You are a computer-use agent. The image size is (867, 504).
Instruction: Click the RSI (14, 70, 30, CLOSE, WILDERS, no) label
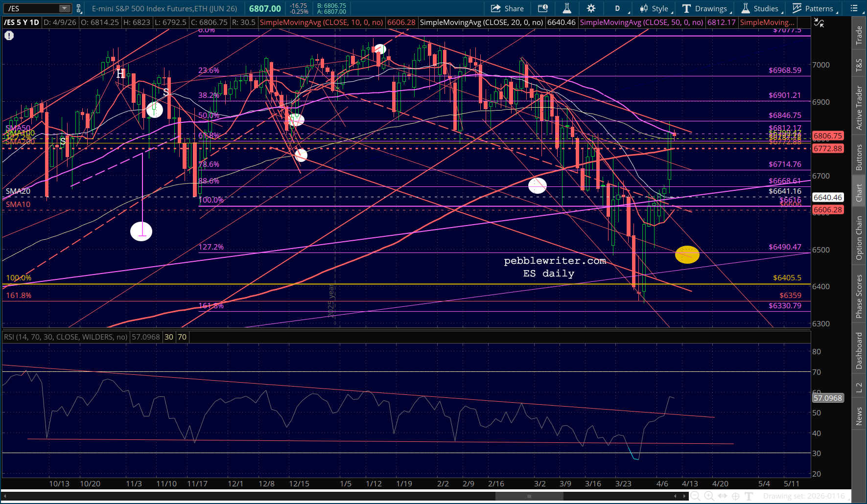(66, 337)
